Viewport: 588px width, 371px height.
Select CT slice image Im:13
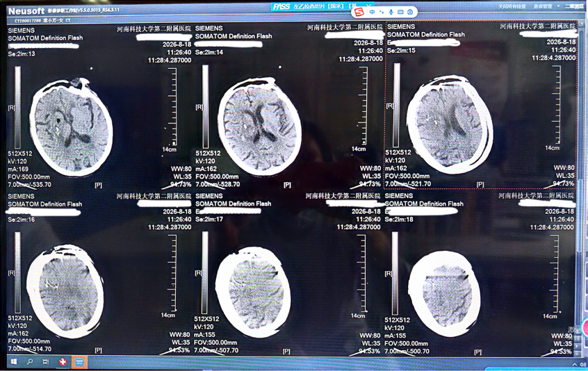click(72, 127)
